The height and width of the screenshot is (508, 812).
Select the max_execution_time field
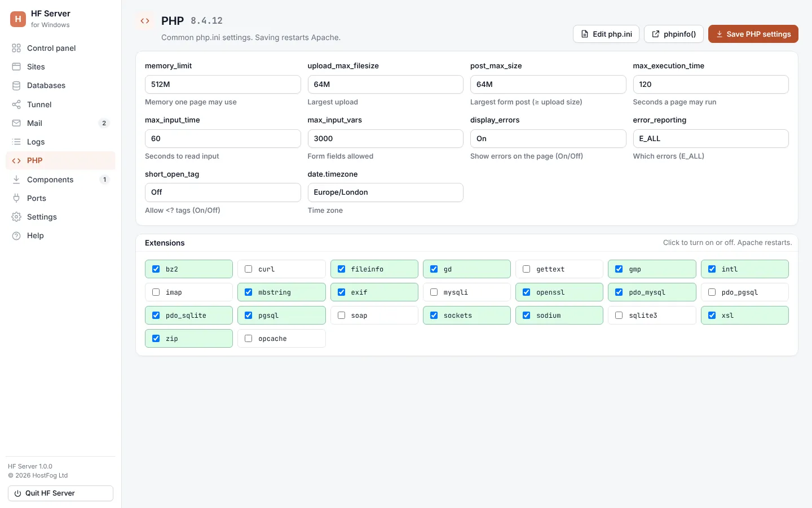tap(710, 84)
